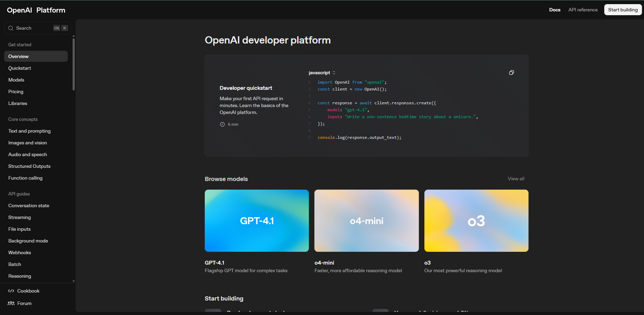The width and height of the screenshot is (644, 315).
Task: Expand the javascript language selector
Action: pos(321,73)
